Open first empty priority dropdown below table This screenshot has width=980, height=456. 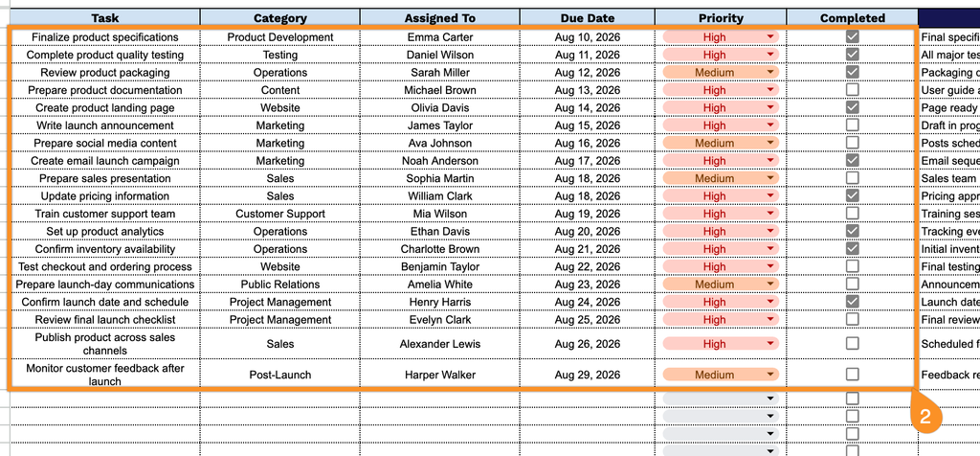(x=770, y=399)
